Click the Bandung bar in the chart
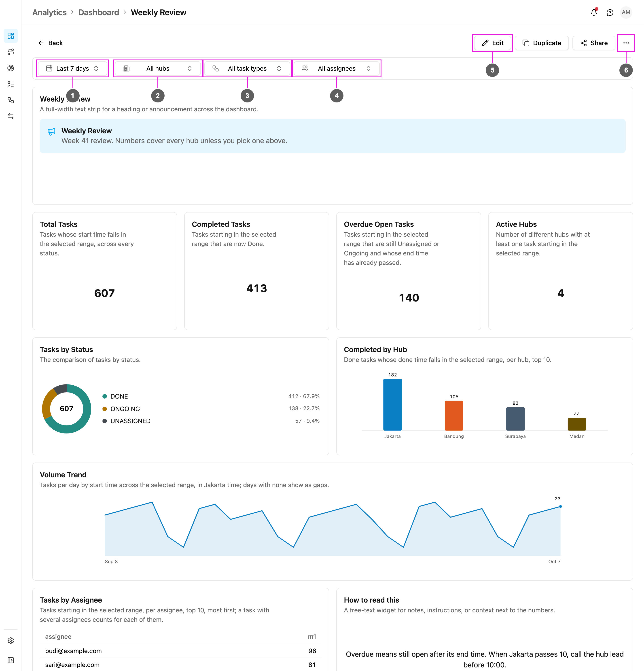644x671 pixels. point(454,415)
